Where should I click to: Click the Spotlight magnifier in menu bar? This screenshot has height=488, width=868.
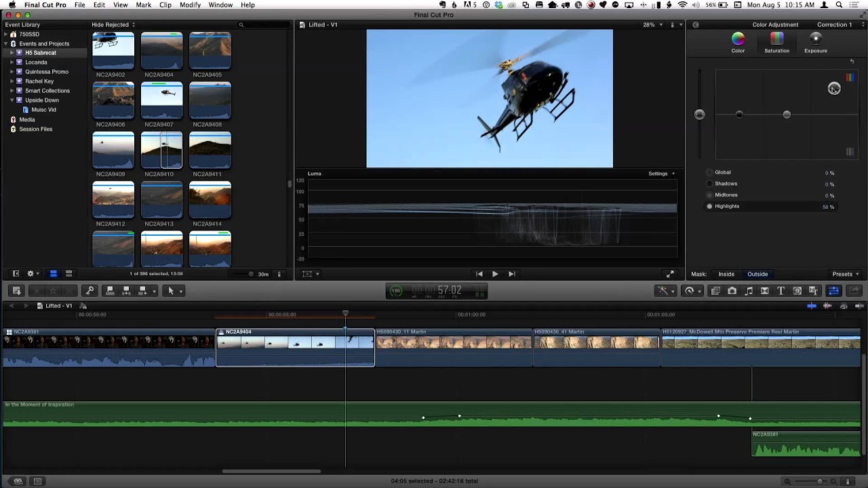(842, 5)
